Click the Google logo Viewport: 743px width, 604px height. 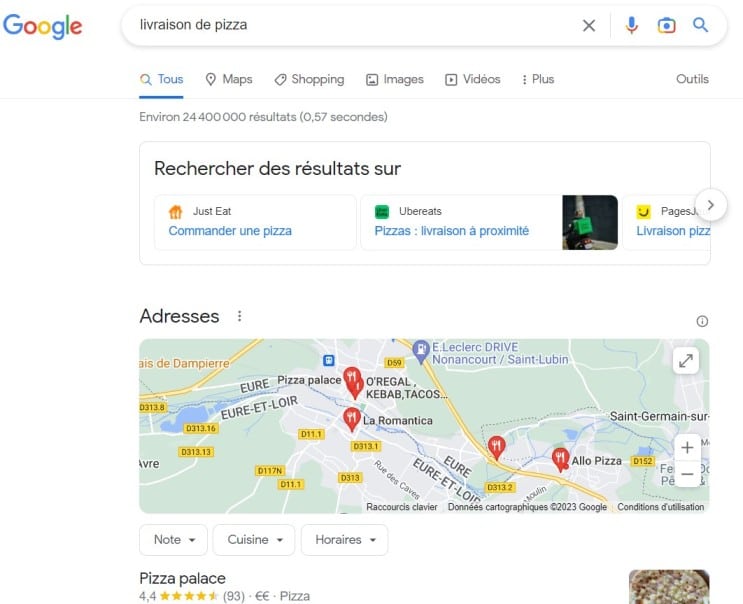tap(43, 26)
